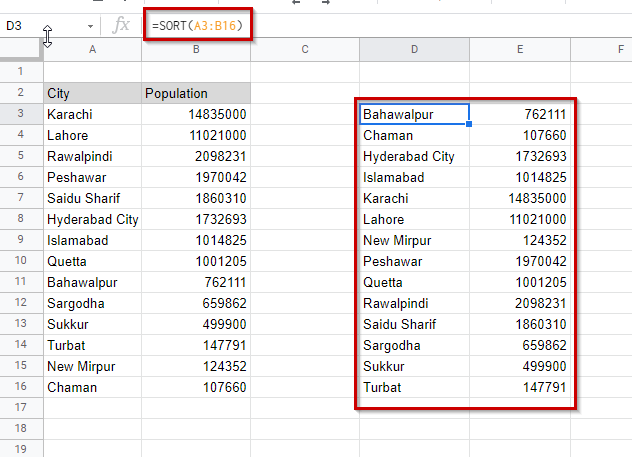Select cell 14835000 in column E
632x457 pixels.
tap(520, 198)
